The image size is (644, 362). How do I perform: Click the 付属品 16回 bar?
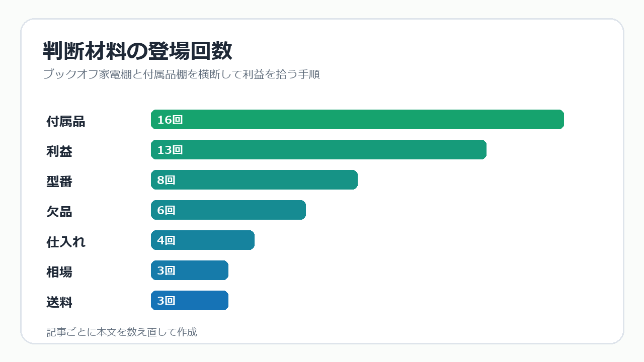coord(357,120)
